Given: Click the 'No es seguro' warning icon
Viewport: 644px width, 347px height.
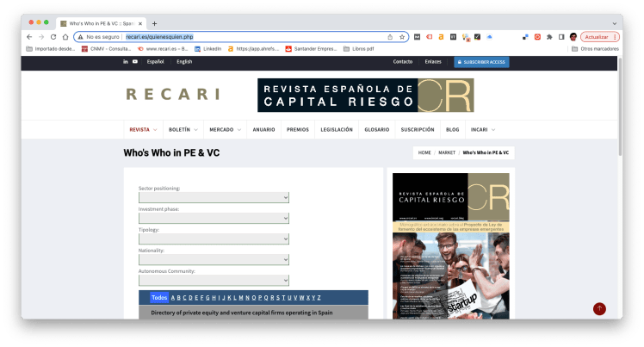Looking at the screenshot, I should (81, 37).
